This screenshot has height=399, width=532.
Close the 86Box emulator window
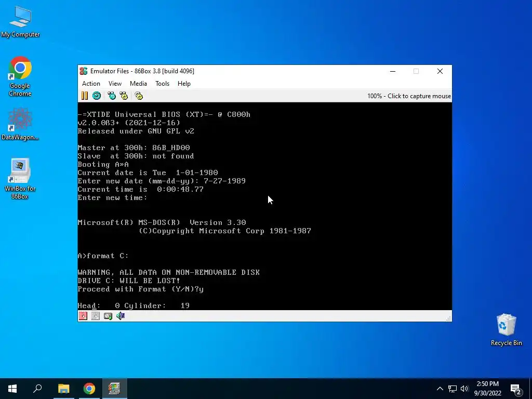point(440,71)
